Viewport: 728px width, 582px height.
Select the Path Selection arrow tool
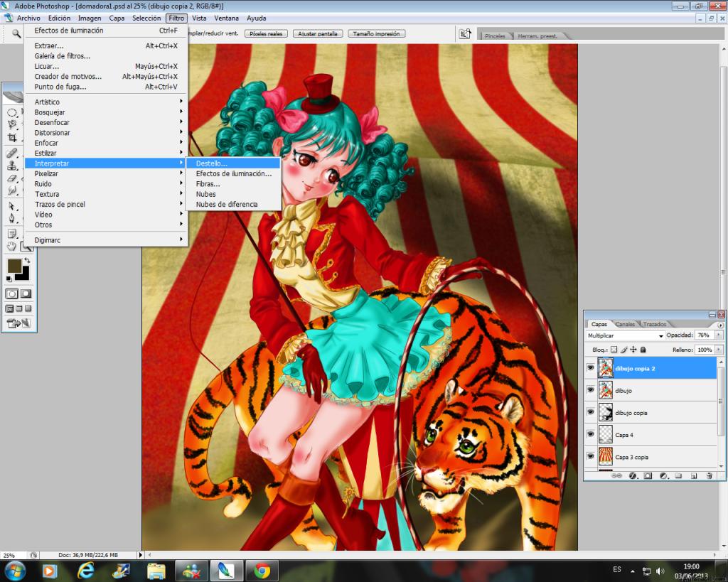click(x=11, y=206)
